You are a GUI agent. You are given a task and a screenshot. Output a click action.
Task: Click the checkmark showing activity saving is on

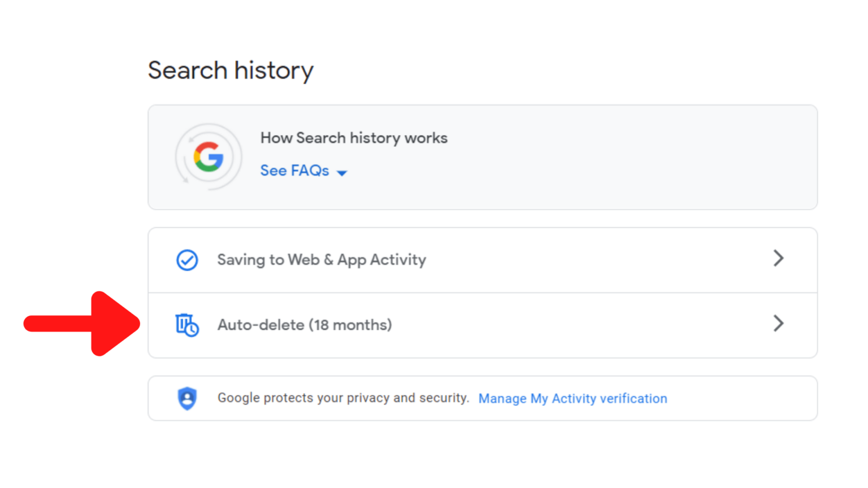[x=187, y=259]
